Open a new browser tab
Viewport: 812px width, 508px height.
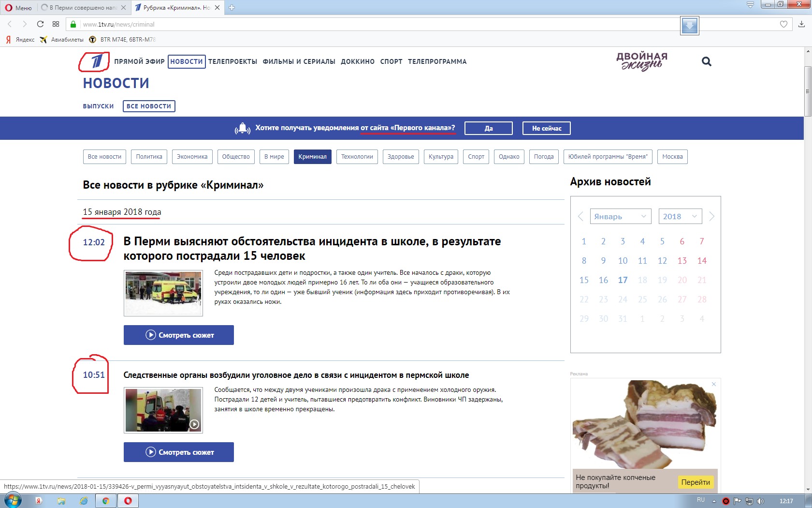pos(232,7)
